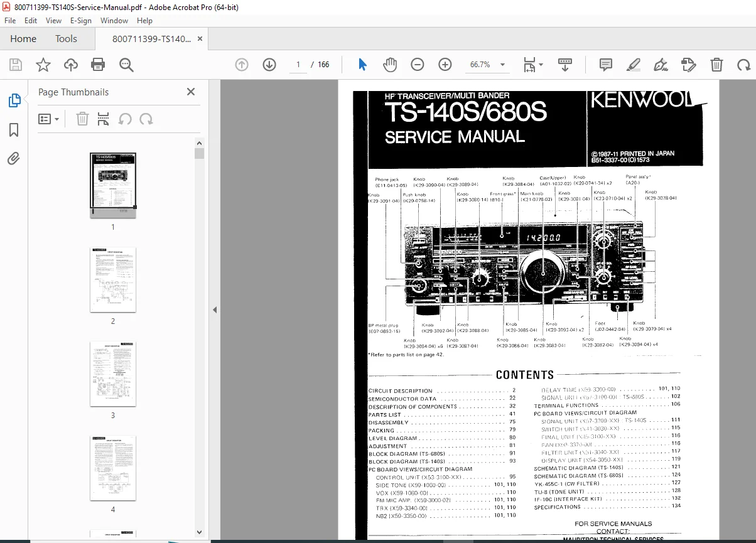Zoom in with plus icon
Screen dimensions: 756x543
(x=445, y=65)
